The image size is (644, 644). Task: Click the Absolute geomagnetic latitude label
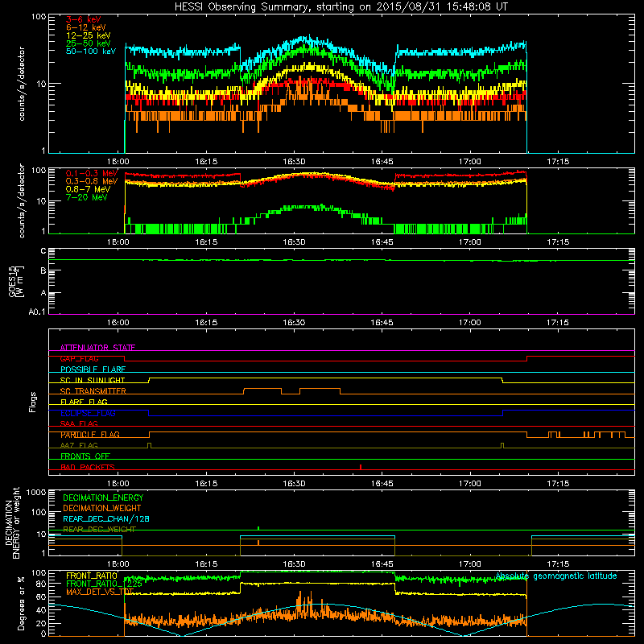click(556, 576)
